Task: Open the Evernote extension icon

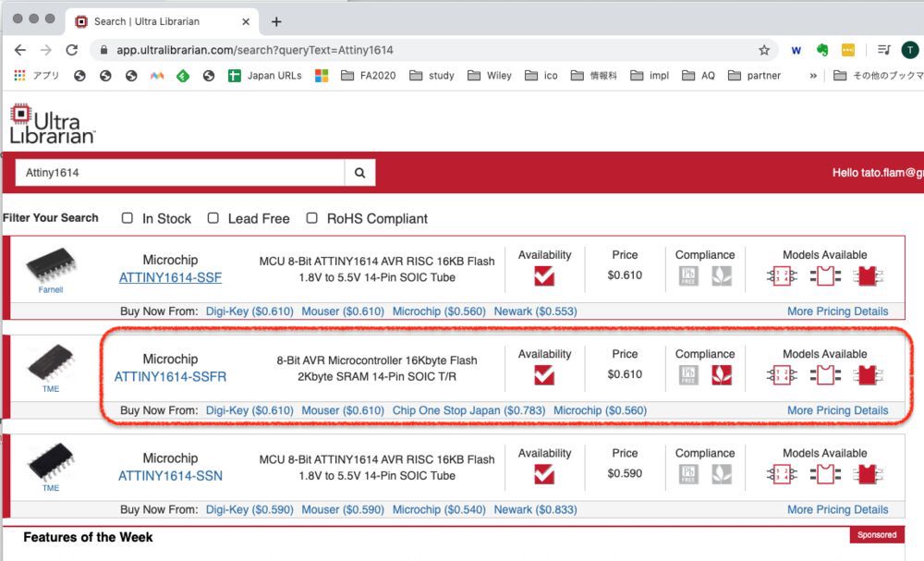Action: [x=822, y=50]
